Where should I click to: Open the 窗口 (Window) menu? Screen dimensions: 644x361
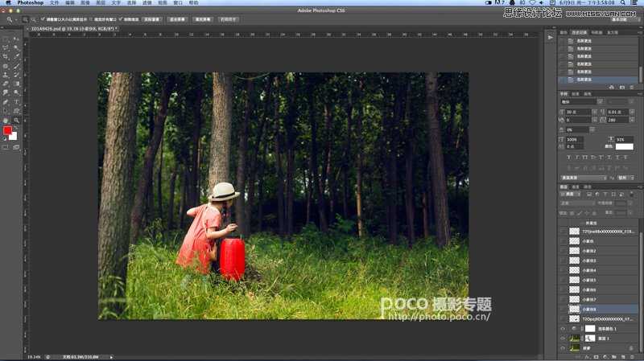[x=178, y=2]
